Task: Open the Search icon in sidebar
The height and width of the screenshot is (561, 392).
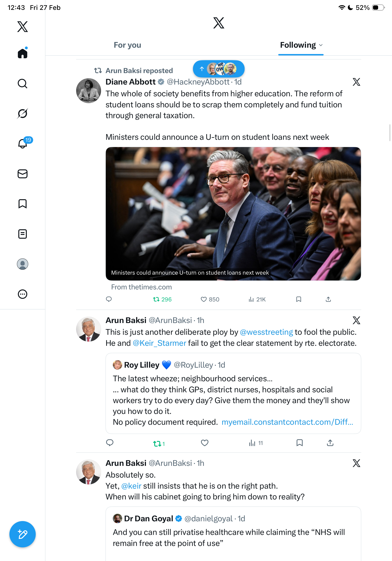Action: click(x=23, y=84)
